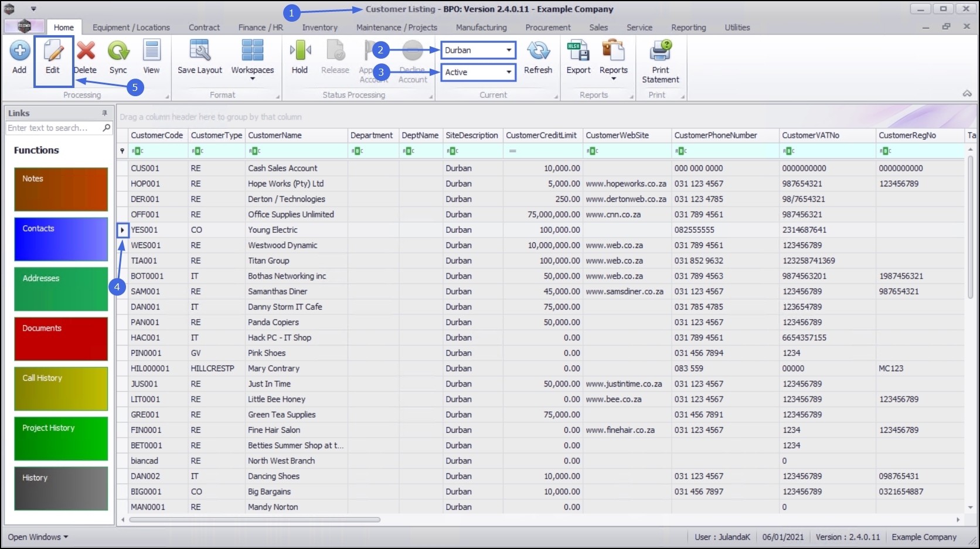Select the Titan Group customer name
The height and width of the screenshot is (549, 980).
pyautogui.click(x=268, y=260)
